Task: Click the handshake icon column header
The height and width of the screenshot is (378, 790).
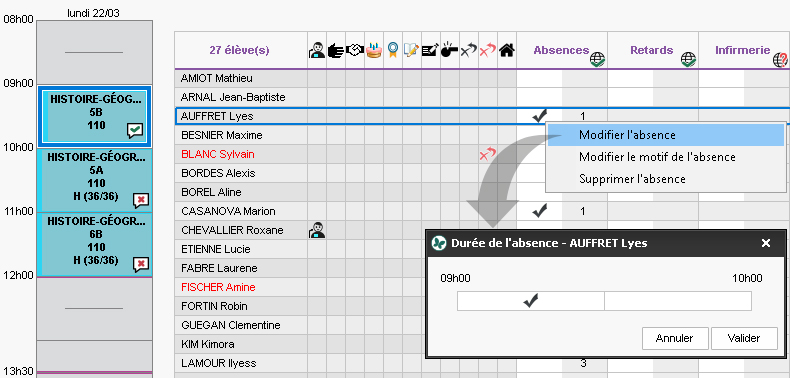Action: tap(355, 50)
